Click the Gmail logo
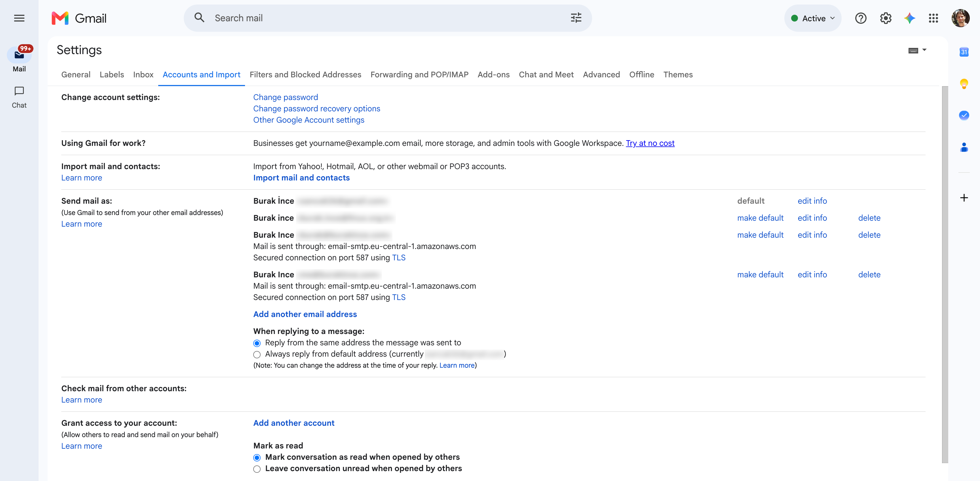The width and height of the screenshot is (980, 481). 79,18
